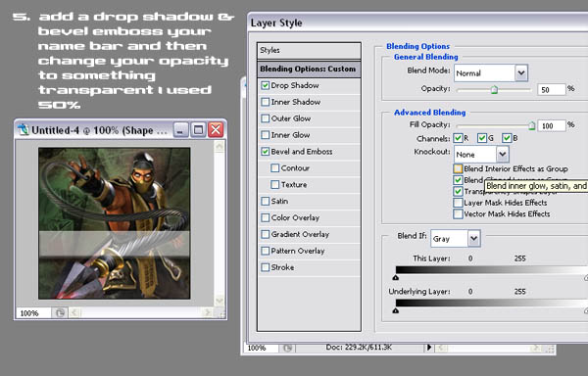Enable the Pattern Overlay checkbox
Viewport: 588px width, 376px height.
click(266, 251)
